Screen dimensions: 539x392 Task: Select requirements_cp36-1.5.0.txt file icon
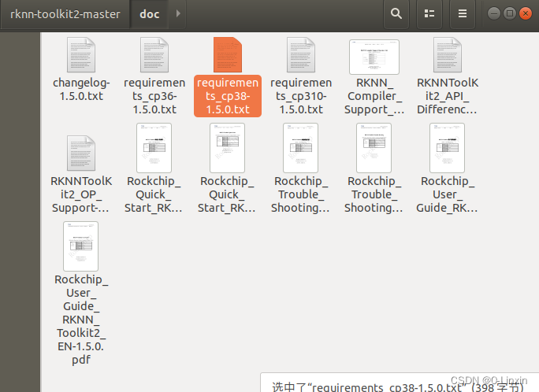tap(154, 55)
